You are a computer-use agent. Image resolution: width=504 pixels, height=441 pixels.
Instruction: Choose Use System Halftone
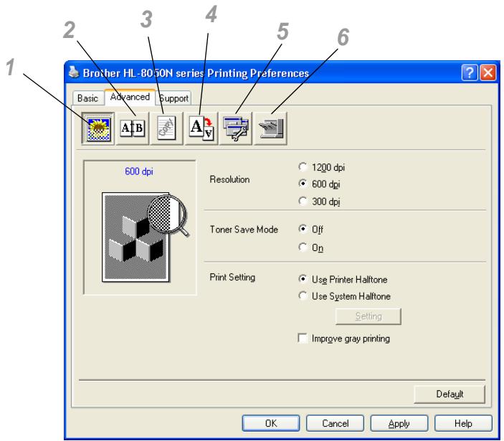tap(344, 296)
